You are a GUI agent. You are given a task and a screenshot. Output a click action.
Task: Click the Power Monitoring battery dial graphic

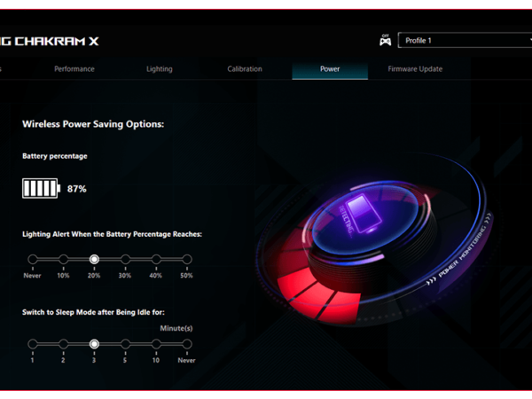click(364, 222)
